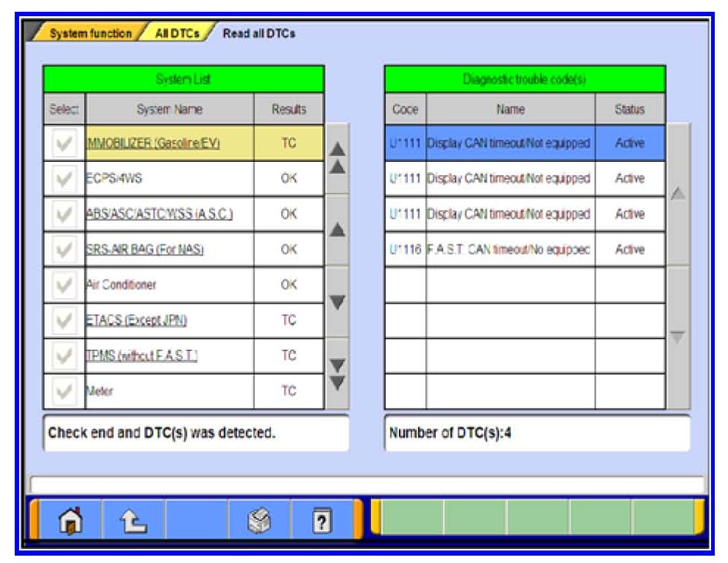Click the Home icon in bottom toolbar
This screenshot has width=728, height=563.
click(x=71, y=520)
